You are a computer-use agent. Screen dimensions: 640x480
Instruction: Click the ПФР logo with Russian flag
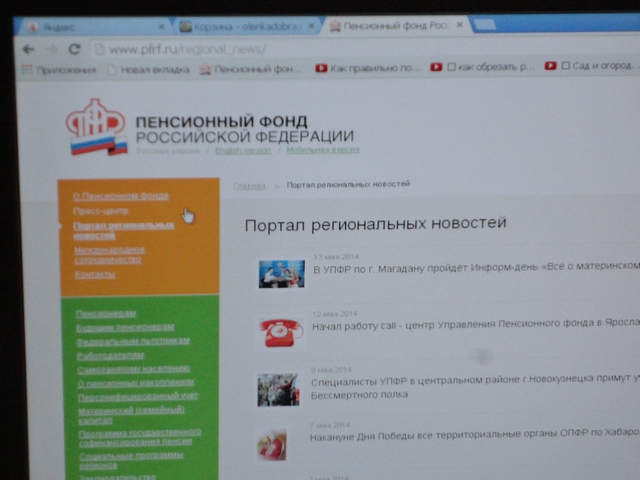tap(96, 127)
